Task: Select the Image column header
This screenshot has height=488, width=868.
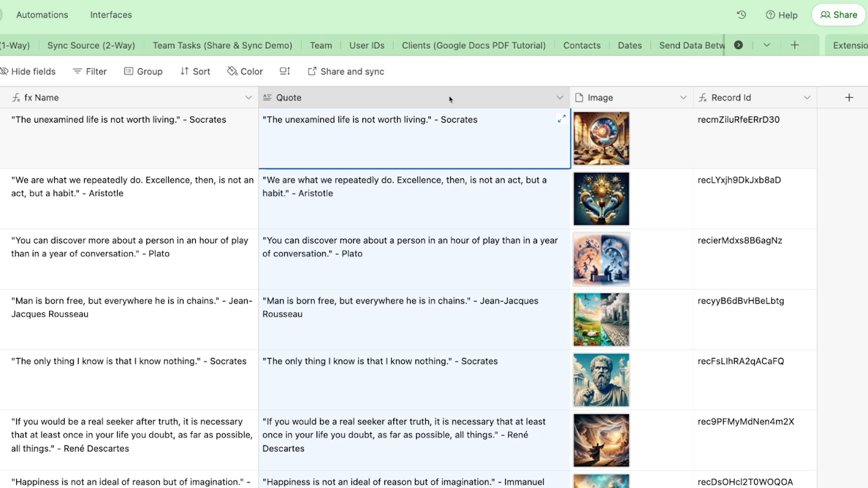Action: (x=631, y=98)
